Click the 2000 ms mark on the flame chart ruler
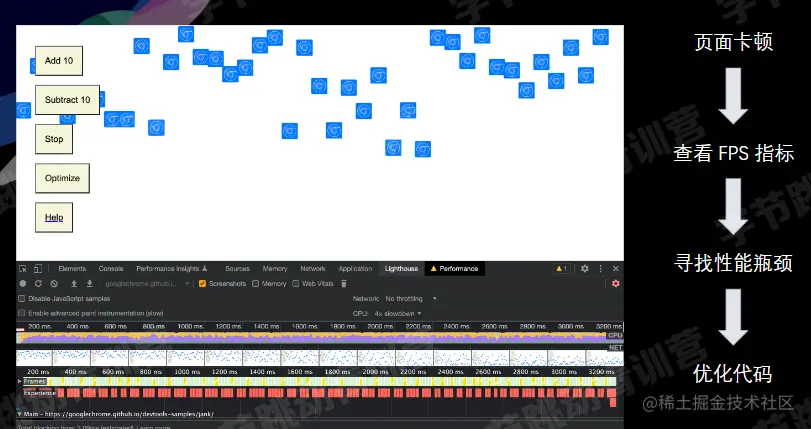The image size is (811, 429). [x=376, y=372]
